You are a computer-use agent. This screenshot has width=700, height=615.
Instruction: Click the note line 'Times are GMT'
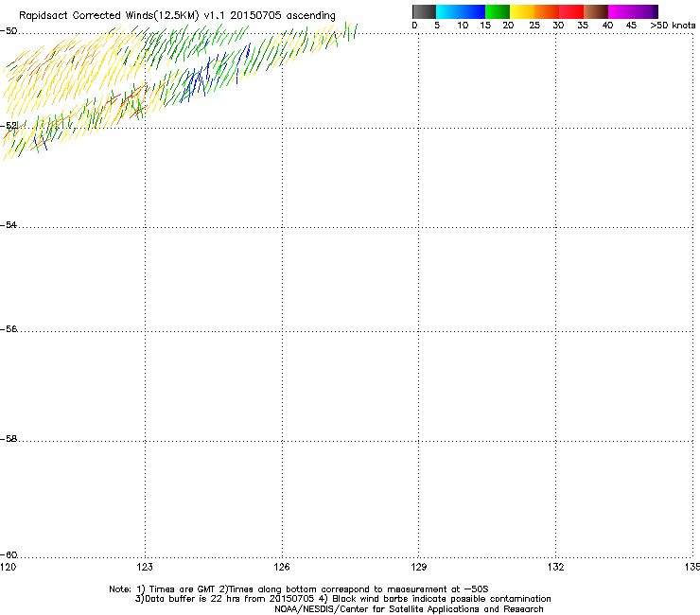[299, 589]
